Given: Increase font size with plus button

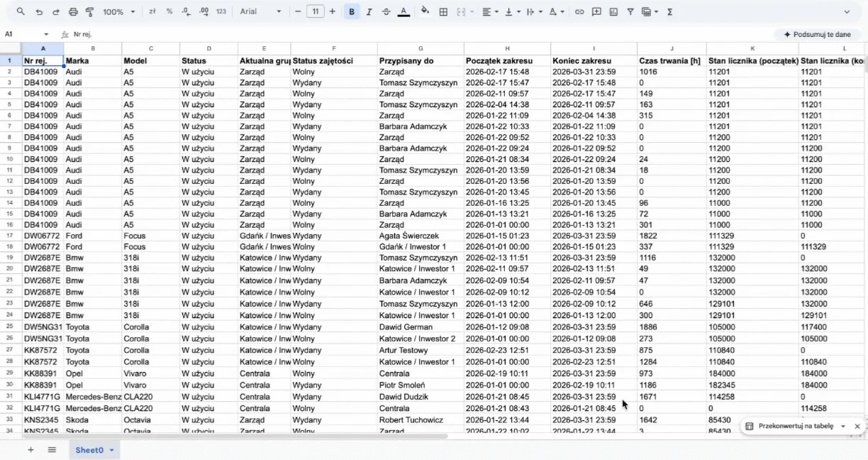Looking at the screenshot, I should pos(332,11).
